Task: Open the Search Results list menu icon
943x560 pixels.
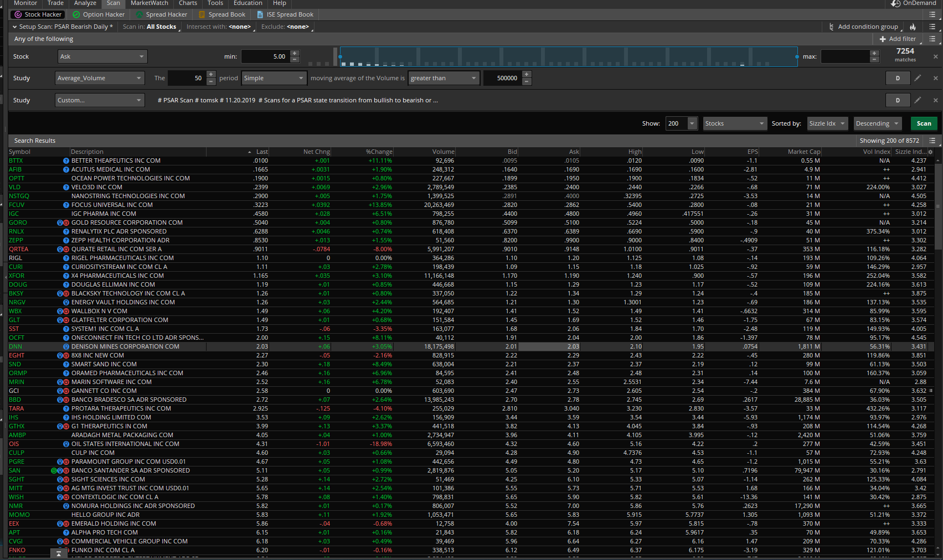Action: coord(932,141)
